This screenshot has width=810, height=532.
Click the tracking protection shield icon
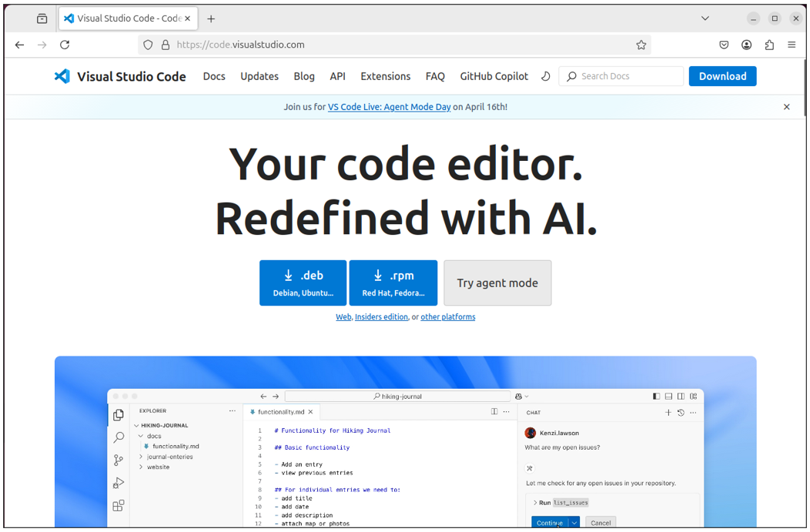click(x=149, y=45)
